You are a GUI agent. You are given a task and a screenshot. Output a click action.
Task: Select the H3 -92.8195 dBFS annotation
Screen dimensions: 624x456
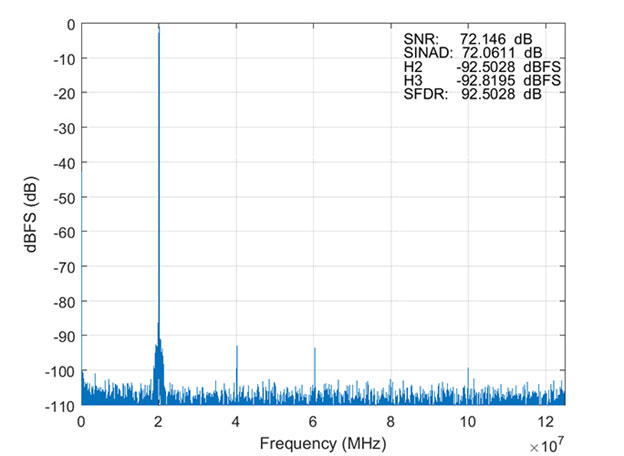click(474, 79)
